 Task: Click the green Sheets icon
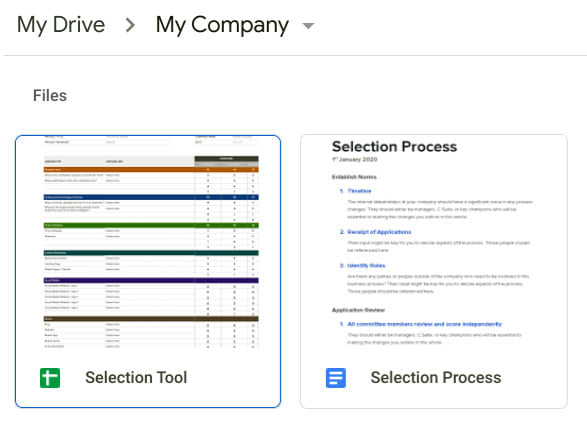(50, 378)
